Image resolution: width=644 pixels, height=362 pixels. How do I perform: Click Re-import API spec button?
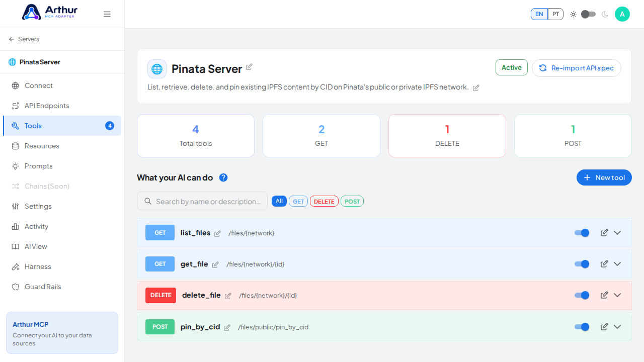point(577,68)
